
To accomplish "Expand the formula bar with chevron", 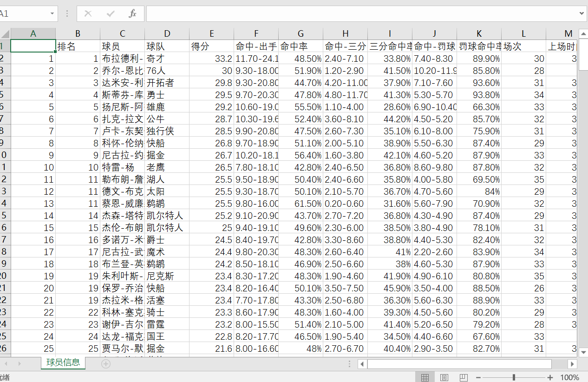I will pyautogui.click(x=582, y=13).
